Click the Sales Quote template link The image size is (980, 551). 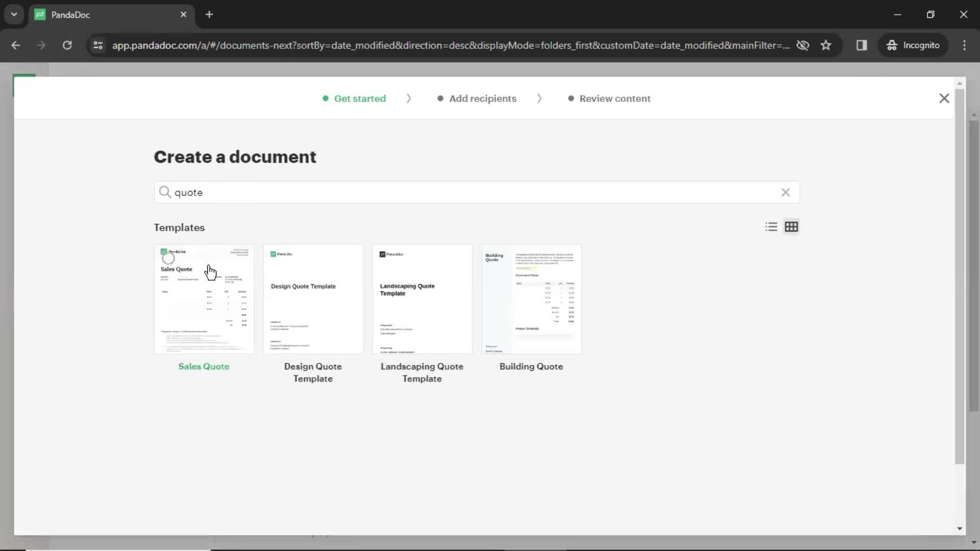point(203,366)
